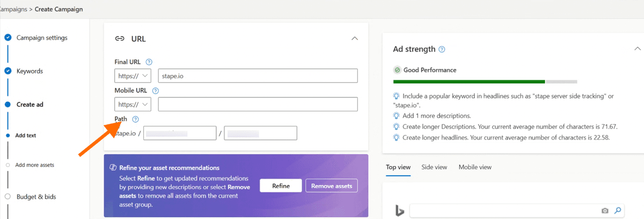The image size is (644, 219).
Task: Click the Refine button
Action: point(281,186)
